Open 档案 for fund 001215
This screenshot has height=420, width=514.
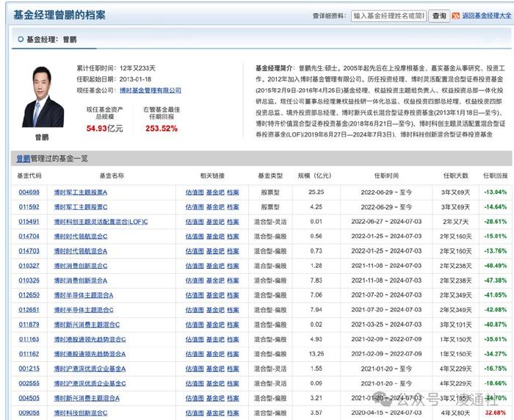pos(233,369)
